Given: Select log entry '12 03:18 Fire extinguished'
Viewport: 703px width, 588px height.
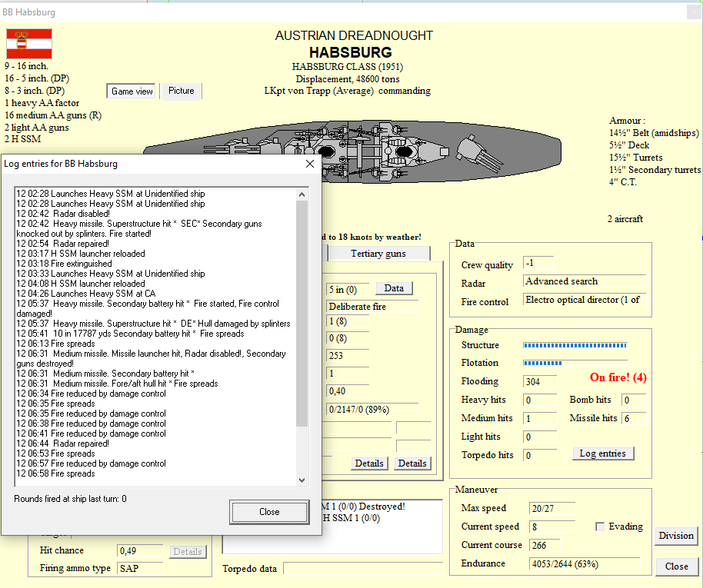Looking at the screenshot, I should tap(64, 264).
